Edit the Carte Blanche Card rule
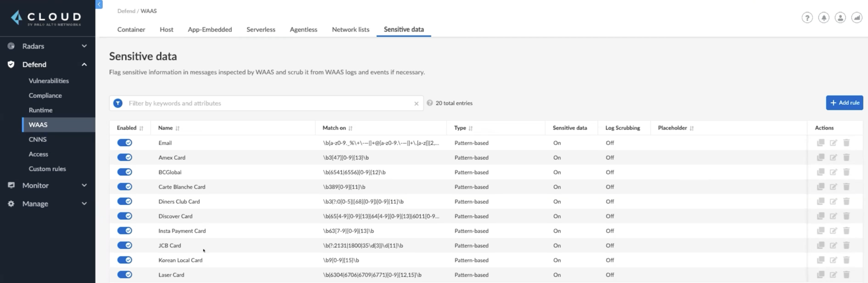The image size is (868, 283). (833, 187)
